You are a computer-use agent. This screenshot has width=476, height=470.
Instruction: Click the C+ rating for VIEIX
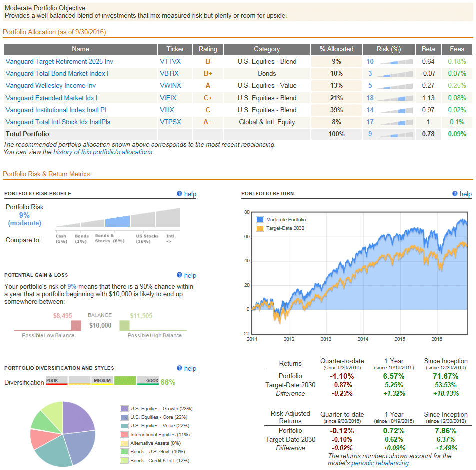[208, 98]
